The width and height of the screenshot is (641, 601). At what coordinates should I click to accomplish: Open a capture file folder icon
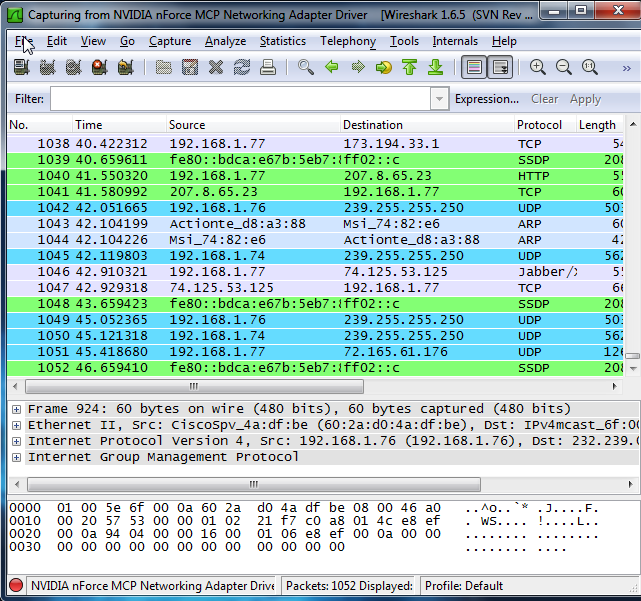click(164, 67)
